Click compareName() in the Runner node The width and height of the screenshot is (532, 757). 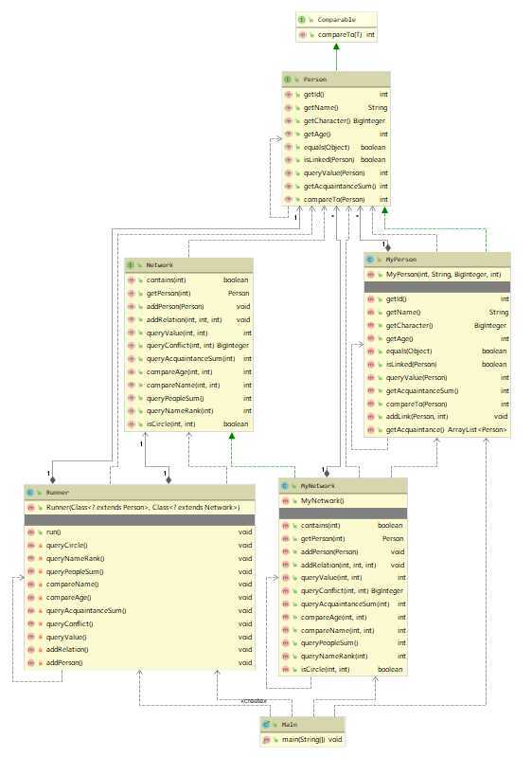tap(72, 585)
